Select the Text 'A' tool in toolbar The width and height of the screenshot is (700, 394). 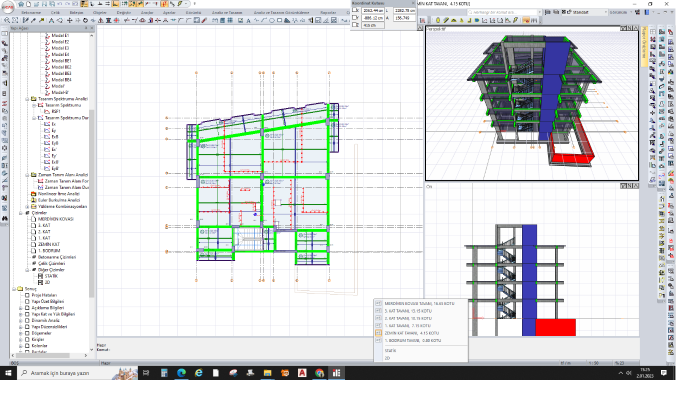point(248,21)
